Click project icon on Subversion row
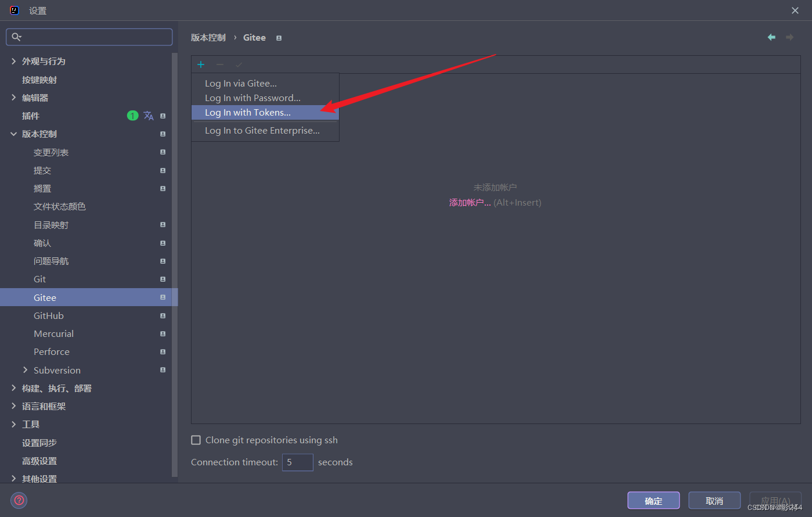The image size is (812, 517). click(x=163, y=370)
